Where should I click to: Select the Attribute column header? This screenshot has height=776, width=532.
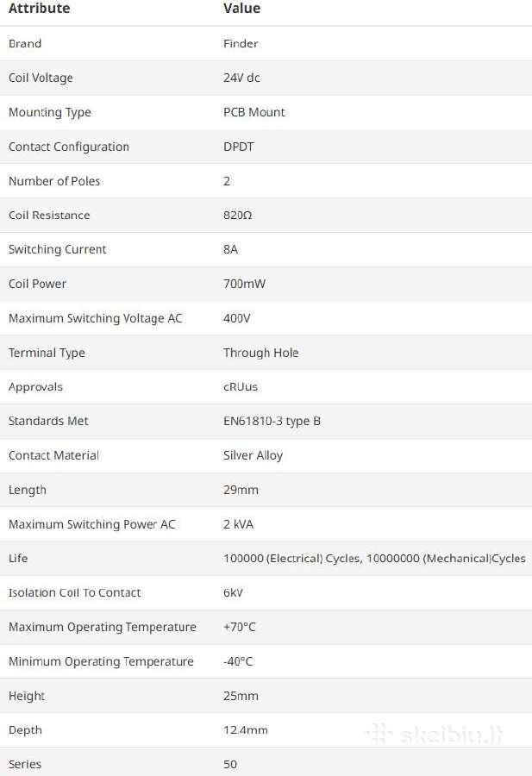[39, 9]
